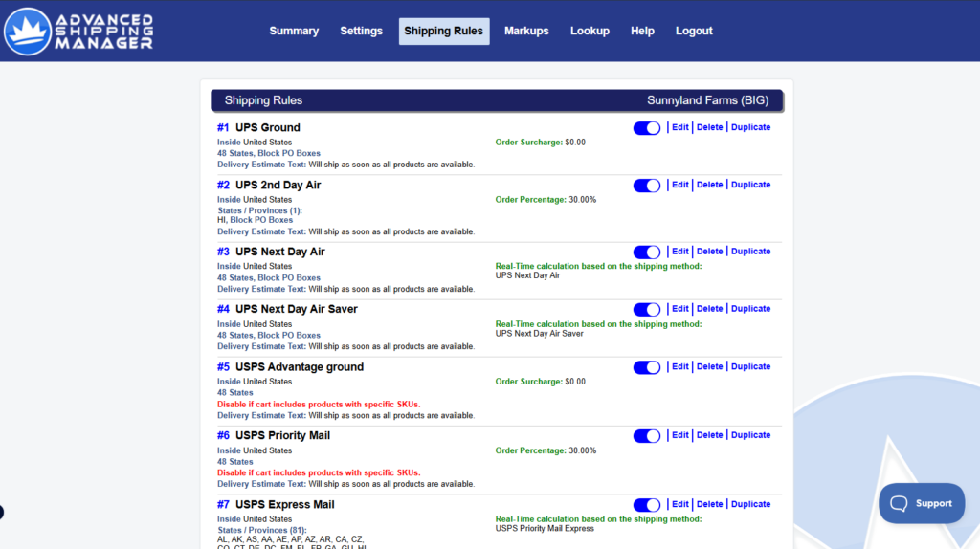Switch off USPS Advantage ground rule

[646, 368]
